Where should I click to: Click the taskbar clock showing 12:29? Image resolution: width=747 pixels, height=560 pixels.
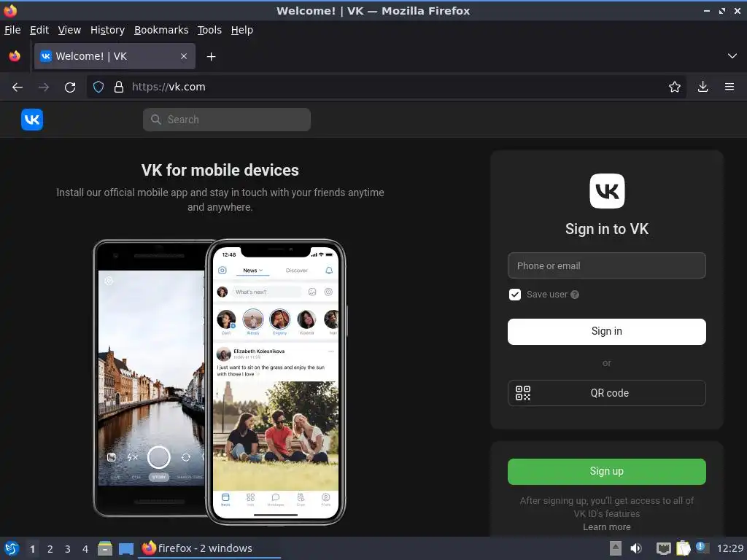(x=729, y=548)
